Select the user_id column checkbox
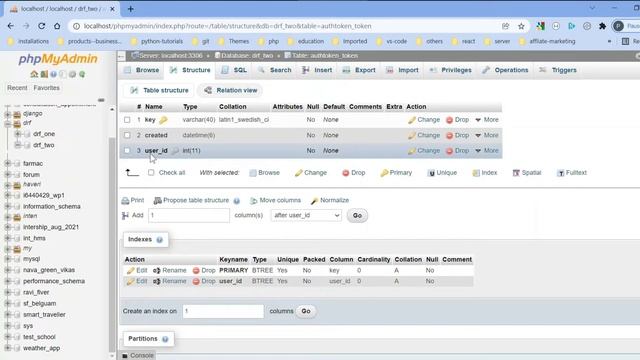The width and height of the screenshot is (640, 360). click(127, 151)
